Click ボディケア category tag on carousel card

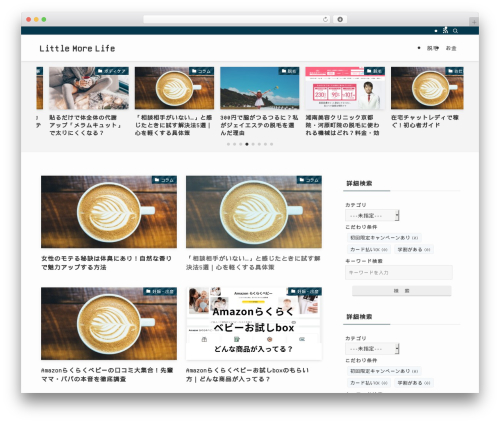112,71
